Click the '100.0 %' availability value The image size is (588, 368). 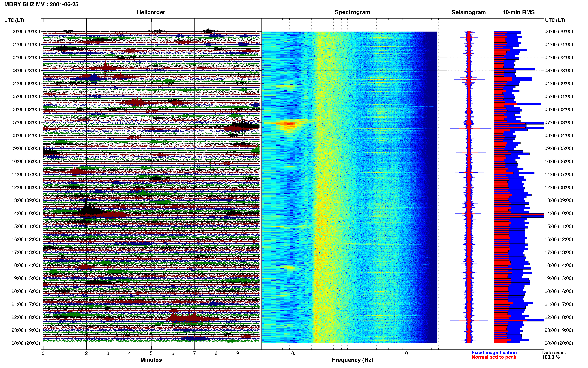tap(551, 357)
